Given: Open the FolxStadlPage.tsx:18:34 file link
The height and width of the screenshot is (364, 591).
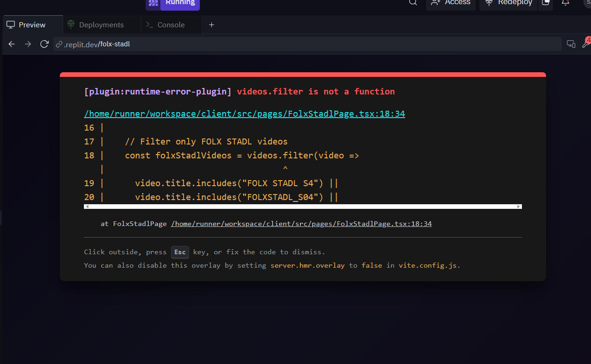Looking at the screenshot, I should [244, 114].
